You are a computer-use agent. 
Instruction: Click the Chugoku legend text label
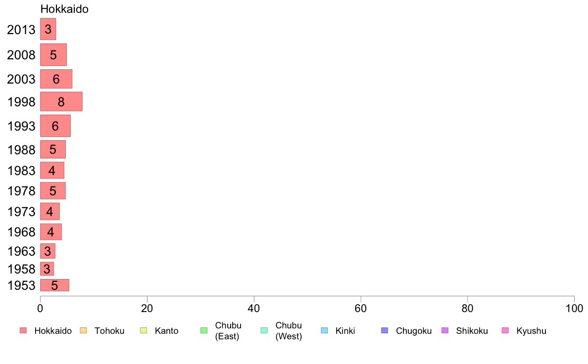[414, 331]
